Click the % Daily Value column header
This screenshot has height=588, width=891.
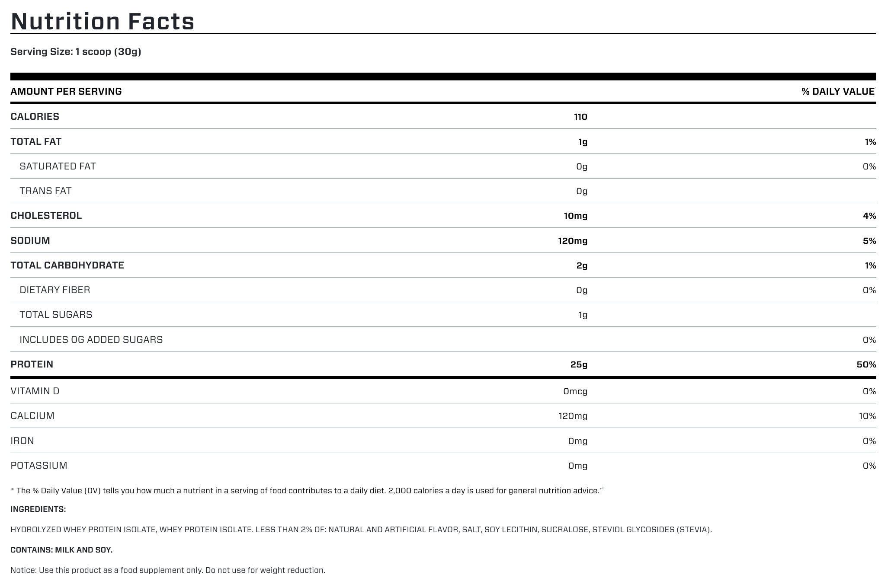(838, 92)
